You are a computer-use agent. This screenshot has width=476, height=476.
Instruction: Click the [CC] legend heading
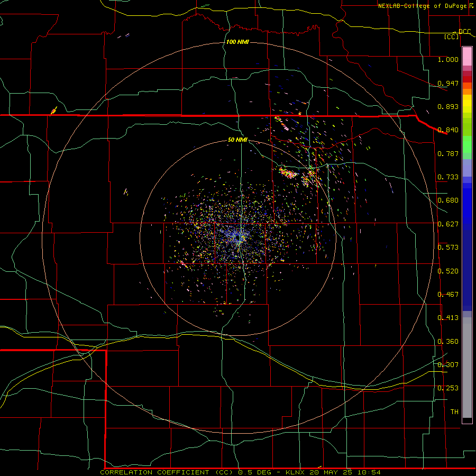point(452,36)
